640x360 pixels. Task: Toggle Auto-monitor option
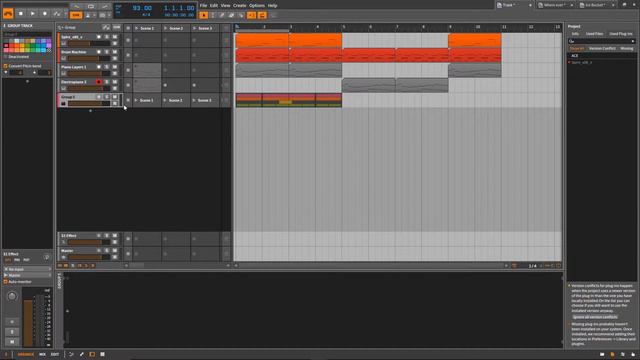pyautogui.click(x=6, y=282)
